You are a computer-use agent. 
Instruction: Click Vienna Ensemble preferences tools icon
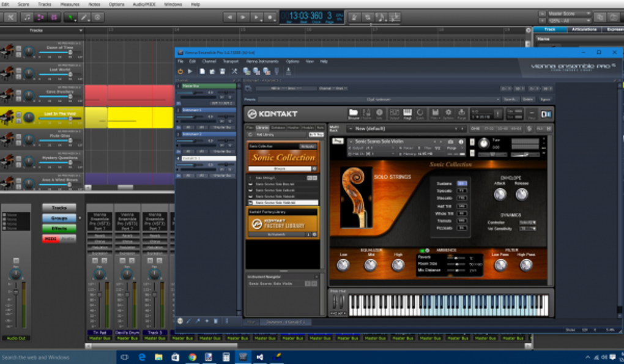coord(234,72)
